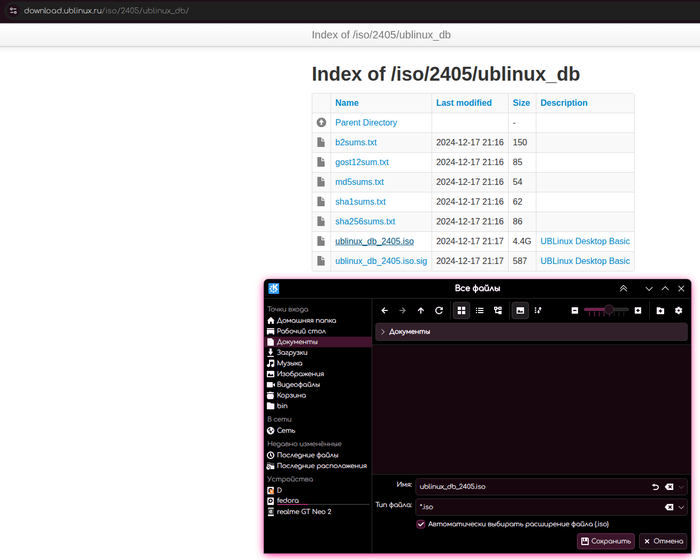Expand the Документы breadcrumb chevron
Viewport: 700px width, 560px height.
click(x=383, y=332)
